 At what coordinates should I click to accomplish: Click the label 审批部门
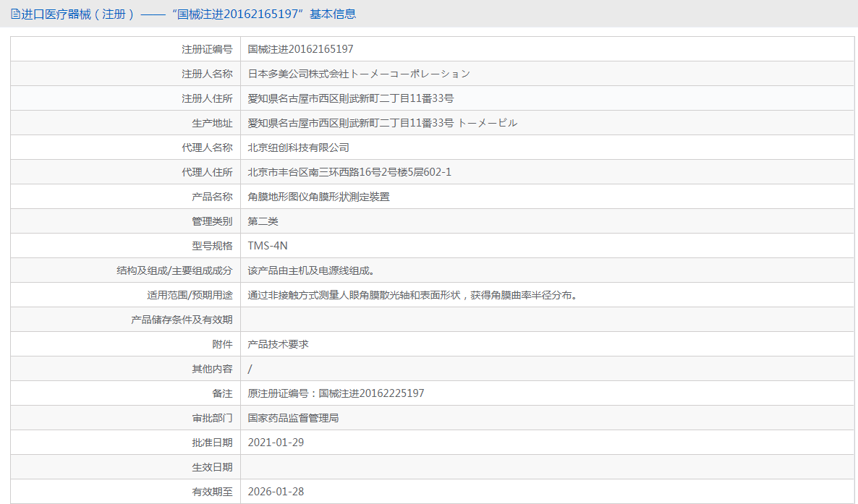[212, 419]
